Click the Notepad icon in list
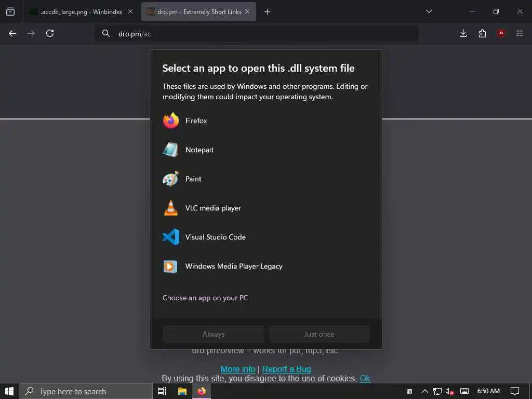Screen dimensions: 532x399 pyautogui.click(x=170, y=150)
